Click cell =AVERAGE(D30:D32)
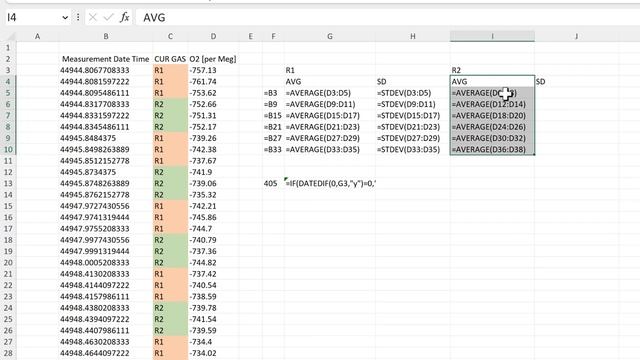The height and width of the screenshot is (360, 640). (492, 138)
